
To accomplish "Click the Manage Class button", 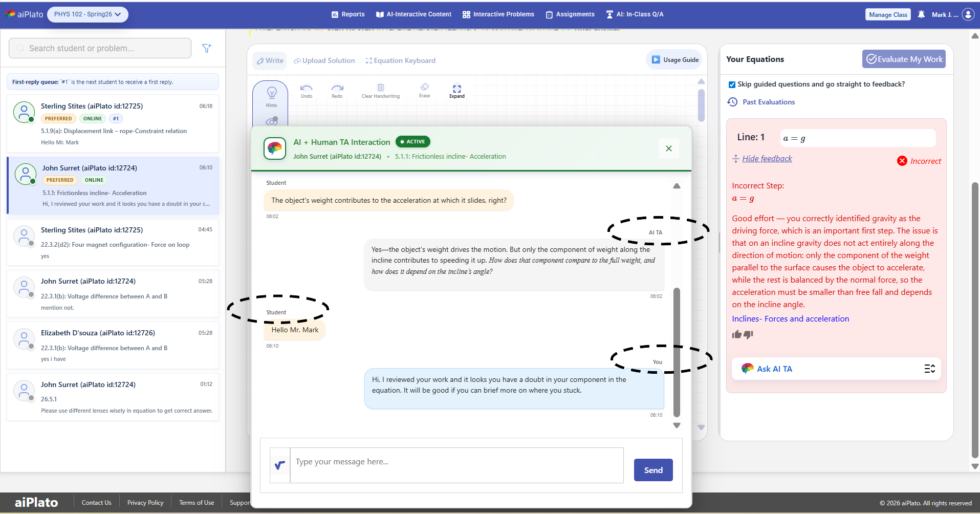I will (888, 14).
